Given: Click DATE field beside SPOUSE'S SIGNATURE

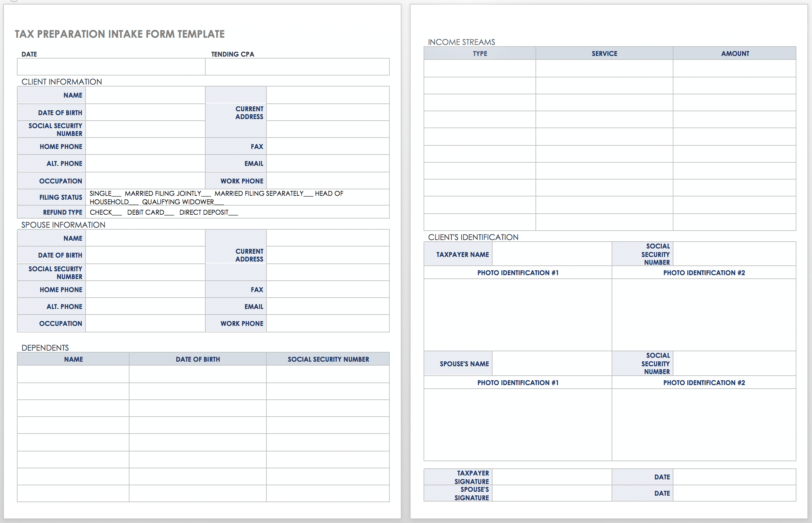Looking at the screenshot, I should click(734, 493).
